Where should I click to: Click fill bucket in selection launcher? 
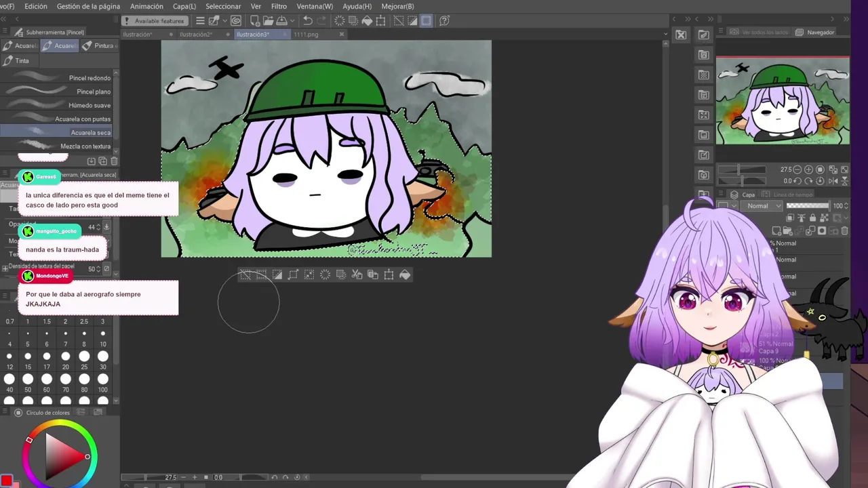click(405, 274)
